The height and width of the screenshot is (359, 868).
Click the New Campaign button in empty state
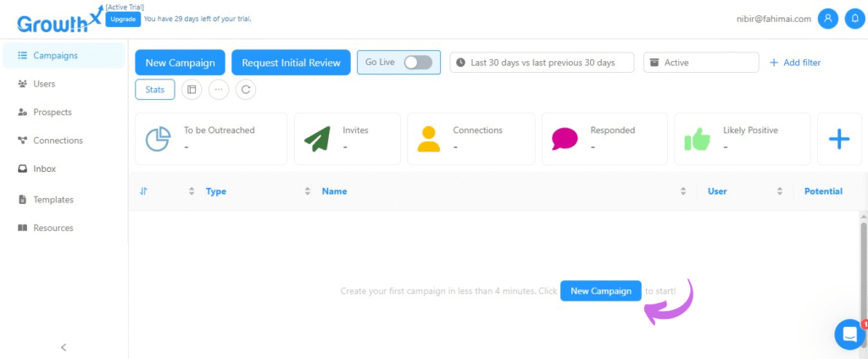(601, 291)
